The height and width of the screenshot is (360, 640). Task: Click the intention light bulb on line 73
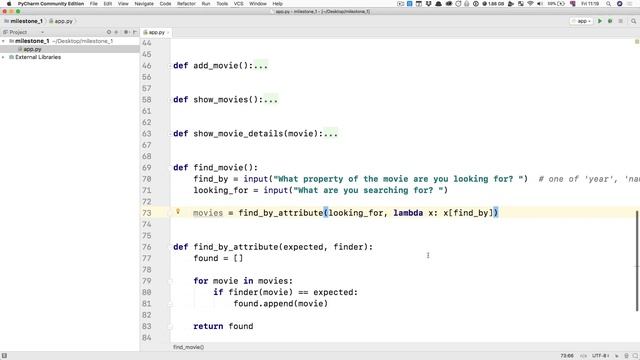[x=178, y=211]
